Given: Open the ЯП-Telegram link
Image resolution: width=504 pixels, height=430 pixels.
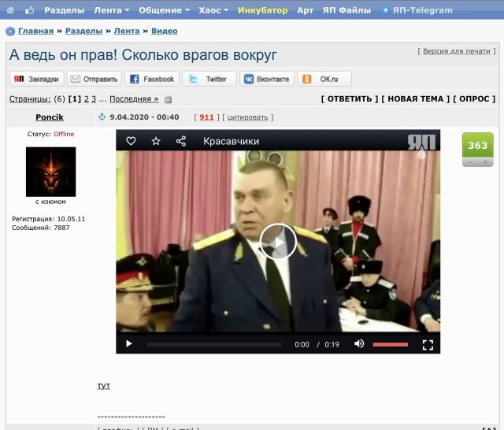Looking at the screenshot, I should [x=422, y=10].
